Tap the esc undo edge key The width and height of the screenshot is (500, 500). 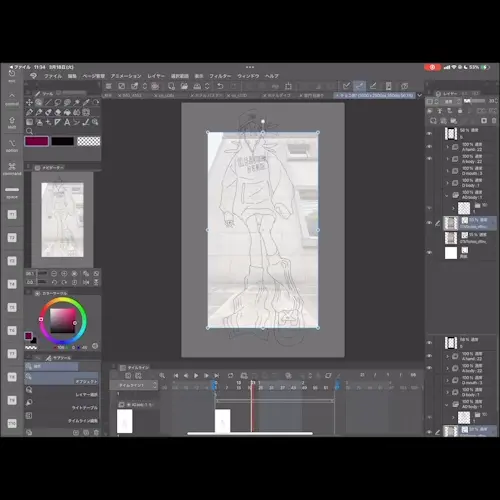[12, 76]
